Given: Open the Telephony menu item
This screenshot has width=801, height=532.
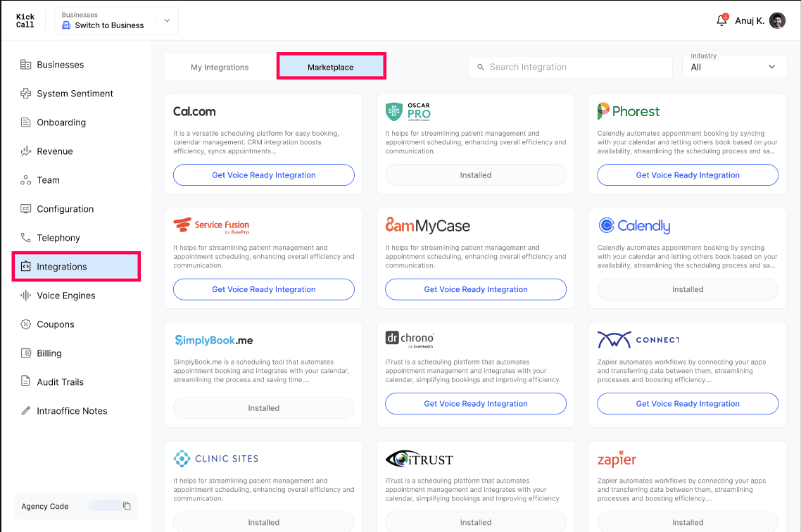Looking at the screenshot, I should point(58,238).
